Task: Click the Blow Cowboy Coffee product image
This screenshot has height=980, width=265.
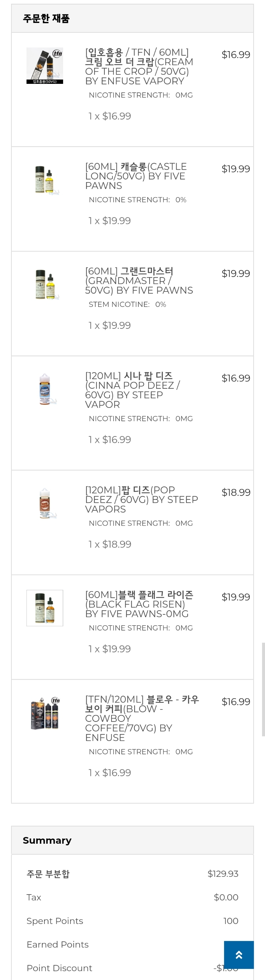Action: [x=45, y=712]
